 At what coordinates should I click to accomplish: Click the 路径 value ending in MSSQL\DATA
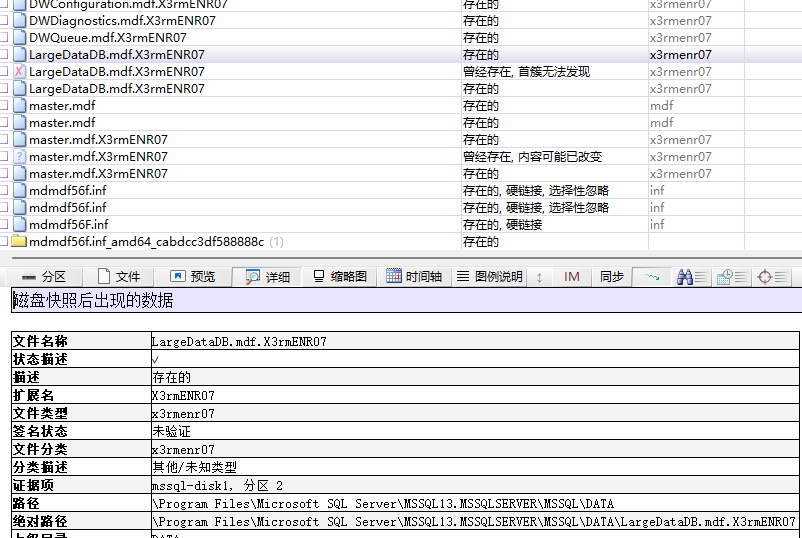[383, 503]
